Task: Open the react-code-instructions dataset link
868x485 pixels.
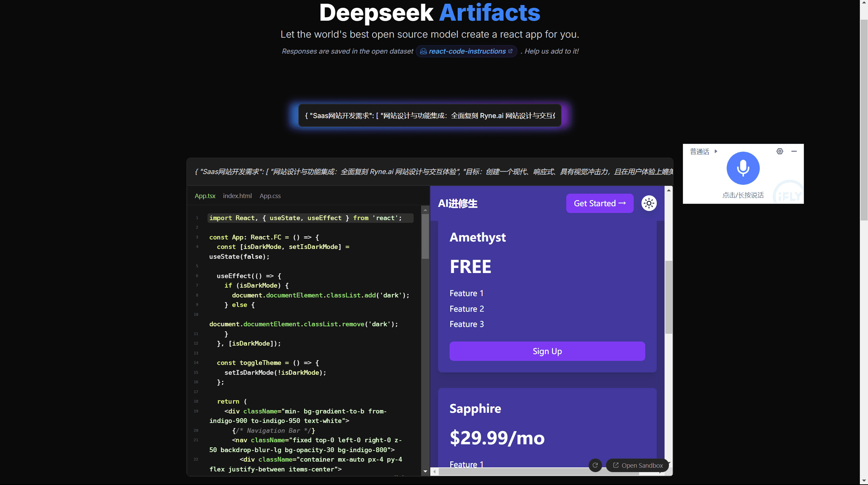Action: point(467,51)
